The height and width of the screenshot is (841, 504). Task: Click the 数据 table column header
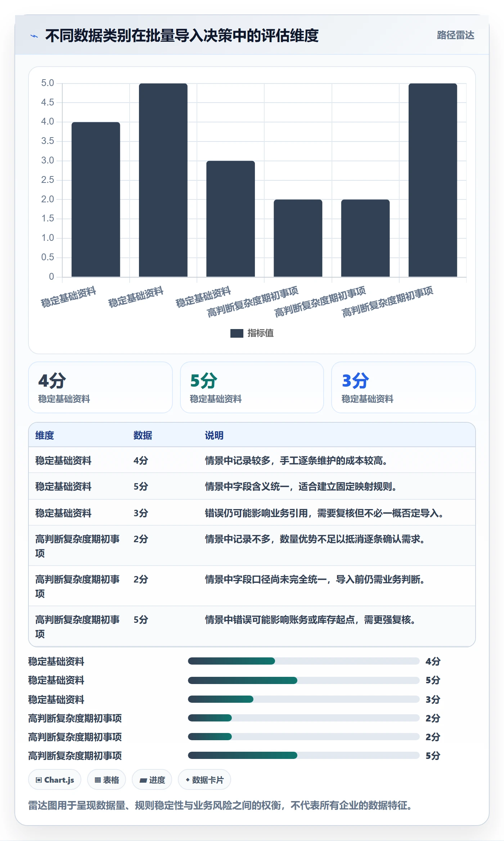143,435
